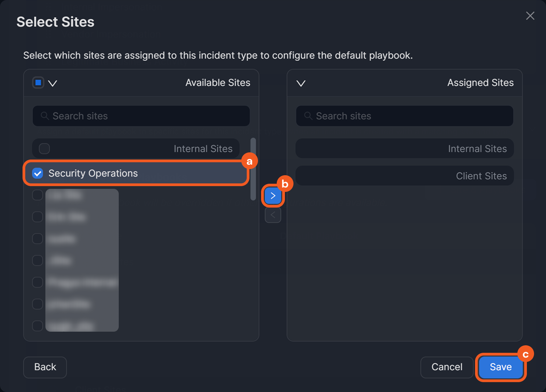546x392 pixels.
Task: Expand the Available Sites header chevron
Action: coord(53,83)
